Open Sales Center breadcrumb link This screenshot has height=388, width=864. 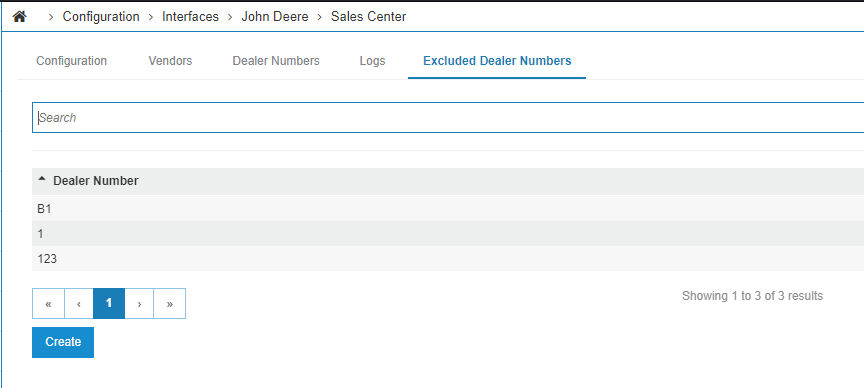(368, 17)
